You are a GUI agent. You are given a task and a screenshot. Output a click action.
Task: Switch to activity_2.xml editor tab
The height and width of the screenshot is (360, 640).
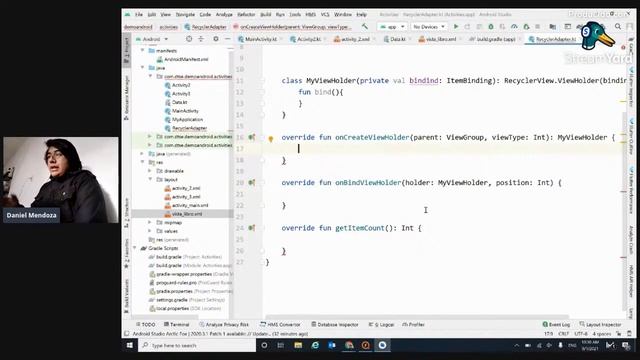pos(355,39)
